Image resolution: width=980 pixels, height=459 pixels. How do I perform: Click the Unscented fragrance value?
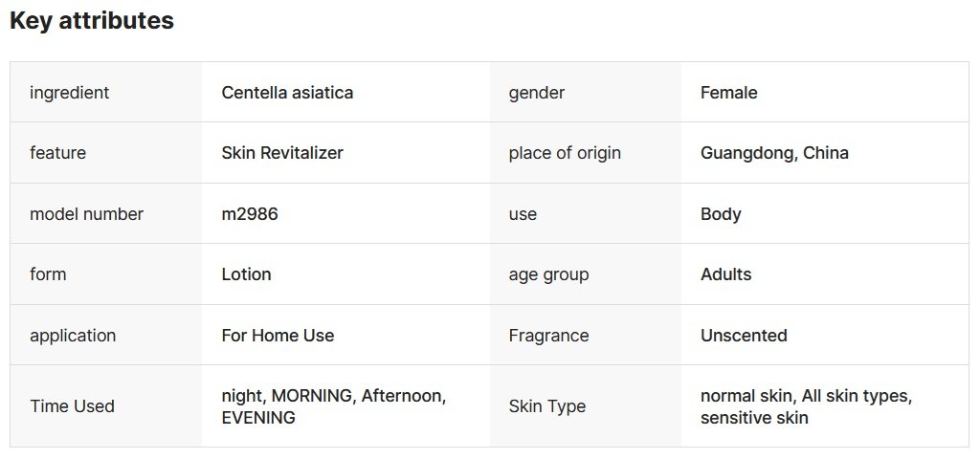744,336
